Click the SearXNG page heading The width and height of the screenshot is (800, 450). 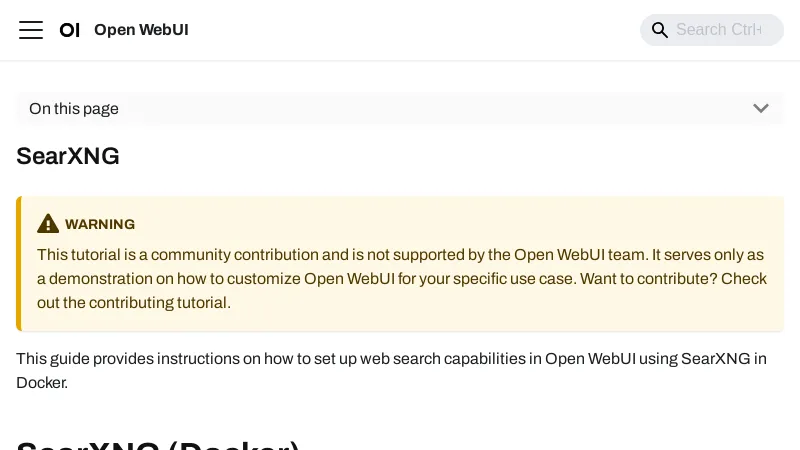68,156
